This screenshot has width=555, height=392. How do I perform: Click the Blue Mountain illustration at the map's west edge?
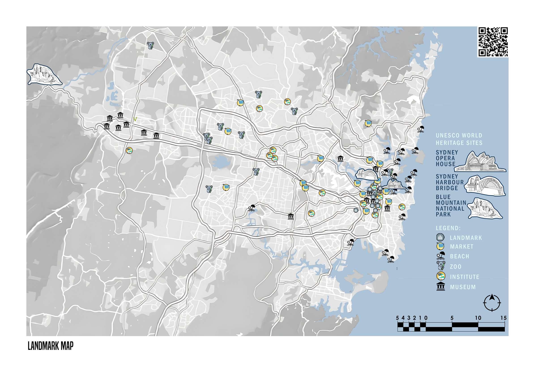[x=44, y=75]
